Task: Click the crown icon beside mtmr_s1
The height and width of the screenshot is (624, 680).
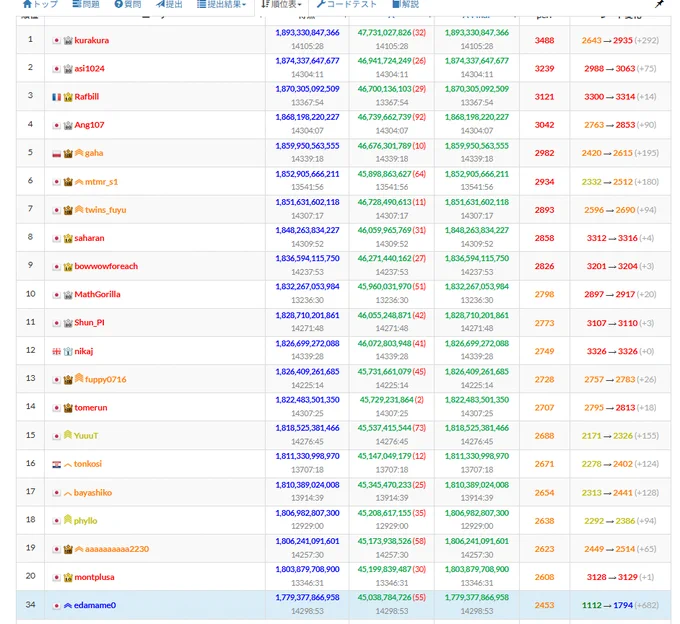Action: (68, 182)
